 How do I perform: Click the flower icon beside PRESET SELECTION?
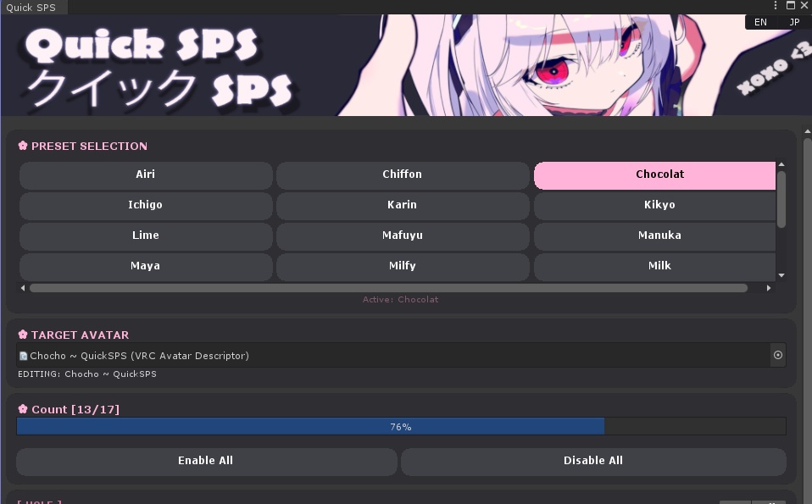[x=21, y=145]
